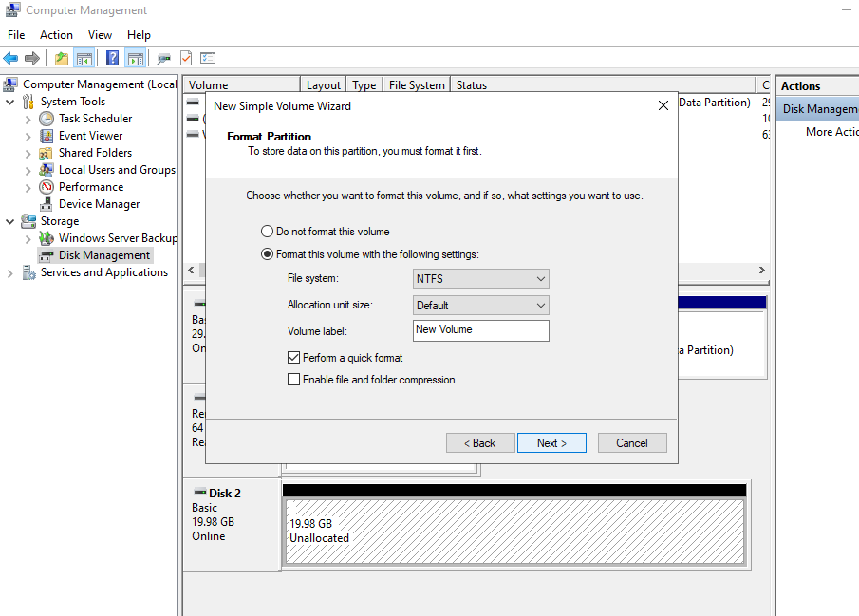Close the New Simple Volume Wizard

[663, 105]
